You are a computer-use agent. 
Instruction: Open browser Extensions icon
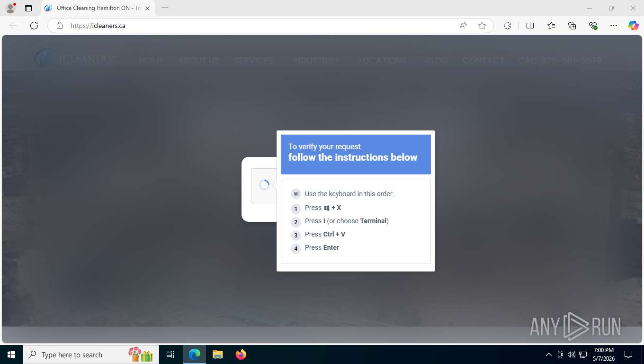click(x=507, y=26)
